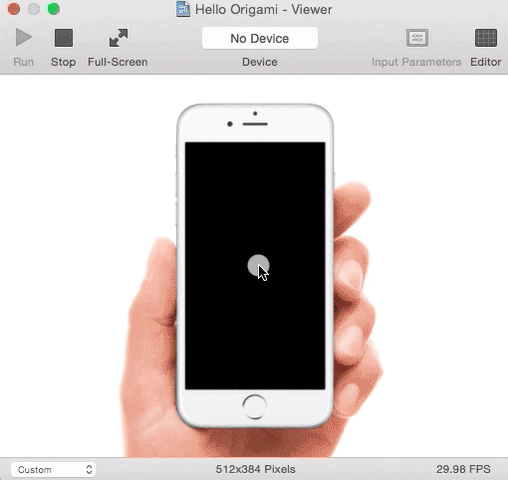Click the up-down chevrons on the Custom popup

tap(89, 469)
